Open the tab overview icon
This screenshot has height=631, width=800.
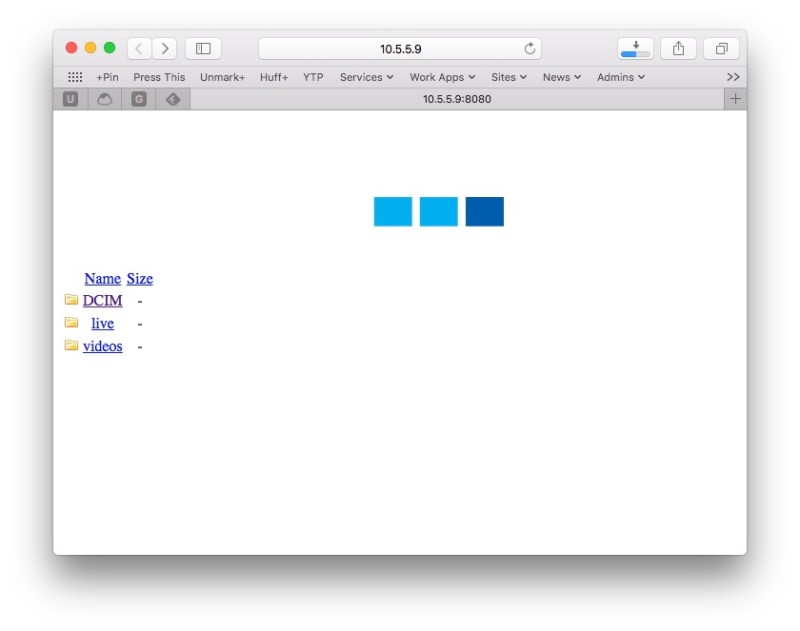(x=722, y=47)
